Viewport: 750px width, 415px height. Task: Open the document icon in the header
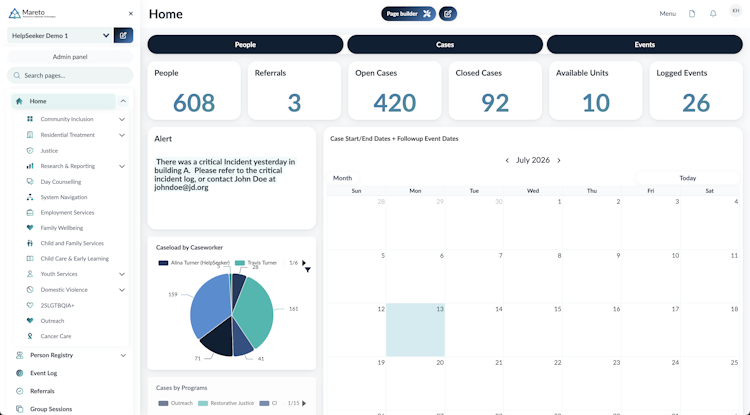click(x=692, y=14)
